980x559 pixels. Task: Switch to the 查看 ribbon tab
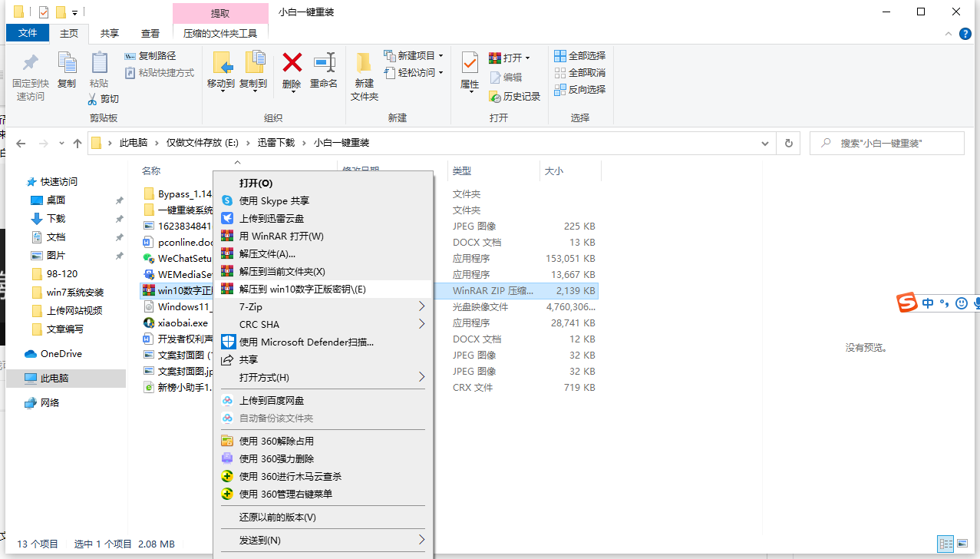tap(150, 33)
